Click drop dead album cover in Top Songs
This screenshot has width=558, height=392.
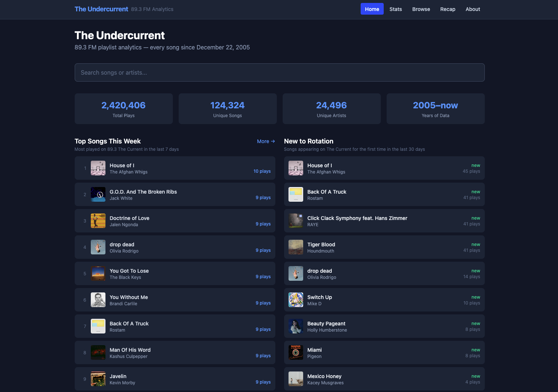point(98,247)
